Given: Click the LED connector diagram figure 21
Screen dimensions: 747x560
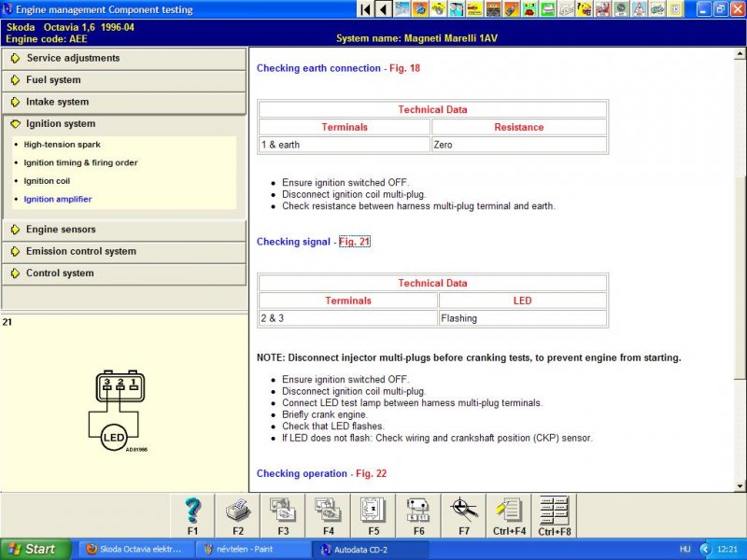Looking at the screenshot, I should (118, 411).
